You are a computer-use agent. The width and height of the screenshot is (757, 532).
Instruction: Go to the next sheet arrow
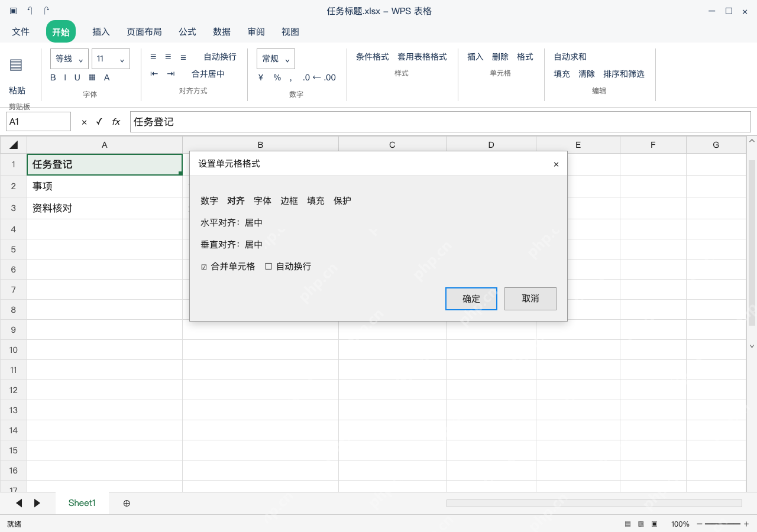pos(37,503)
